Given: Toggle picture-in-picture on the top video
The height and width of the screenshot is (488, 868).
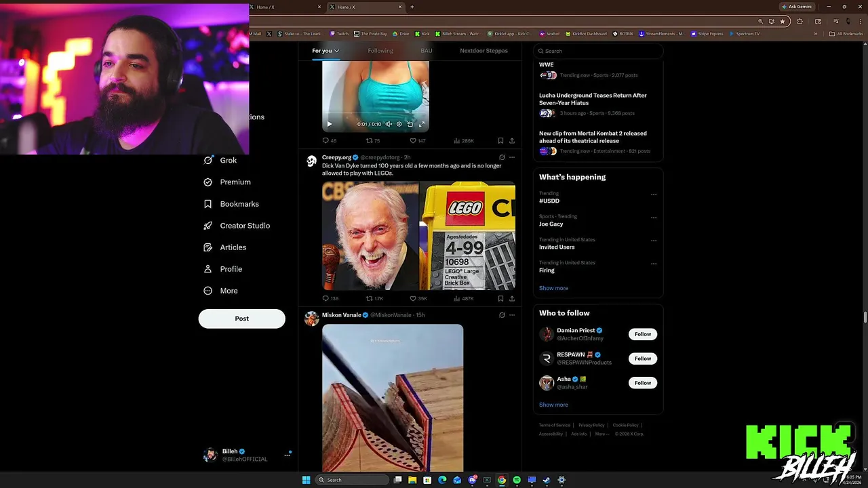Looking at the screenshot, I should pos(410,124).
